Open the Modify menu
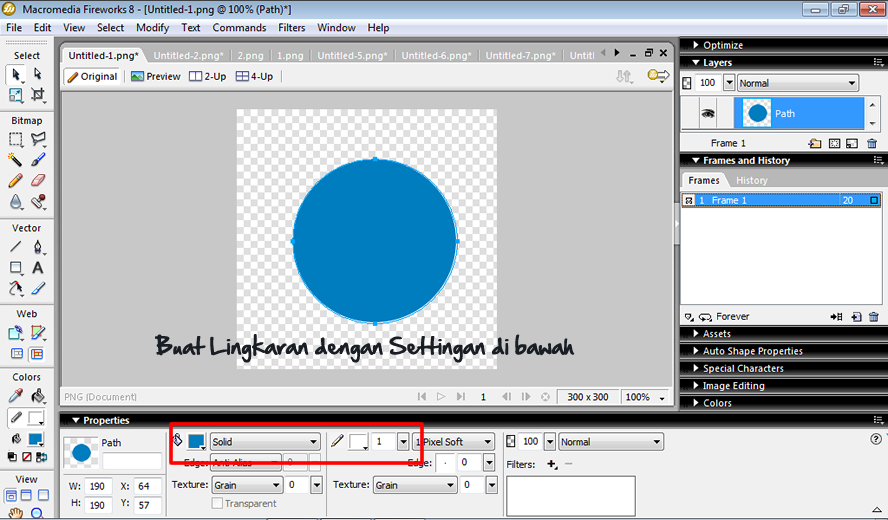 click(x=152, y=28)
